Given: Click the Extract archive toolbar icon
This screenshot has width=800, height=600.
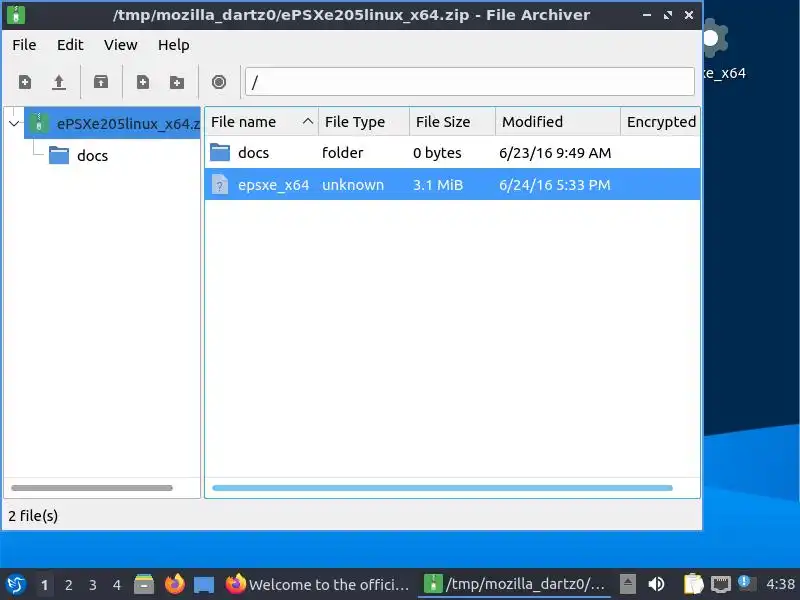Looking at the screenshot, I should coord(101,82).
